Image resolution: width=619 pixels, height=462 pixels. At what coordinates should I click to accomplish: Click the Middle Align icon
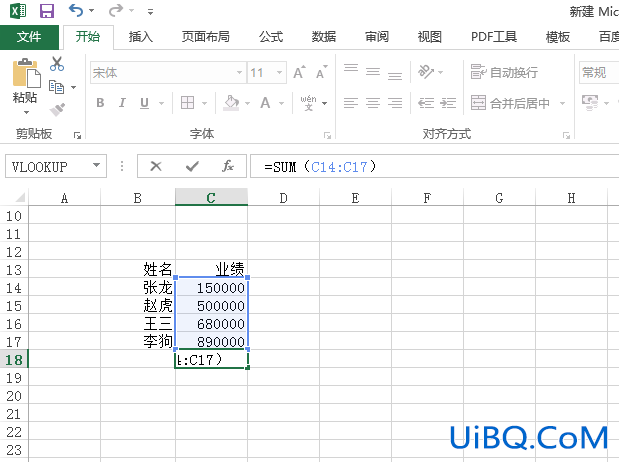tap(373, 71)
